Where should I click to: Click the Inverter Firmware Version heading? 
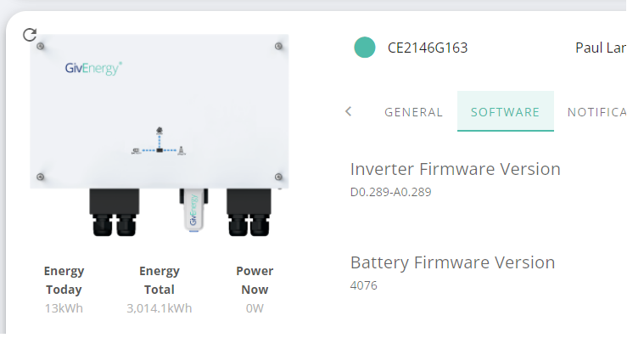(456, 169)
